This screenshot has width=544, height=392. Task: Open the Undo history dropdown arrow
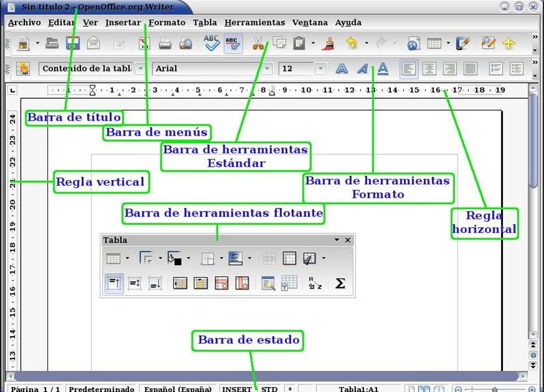point(367,44)
